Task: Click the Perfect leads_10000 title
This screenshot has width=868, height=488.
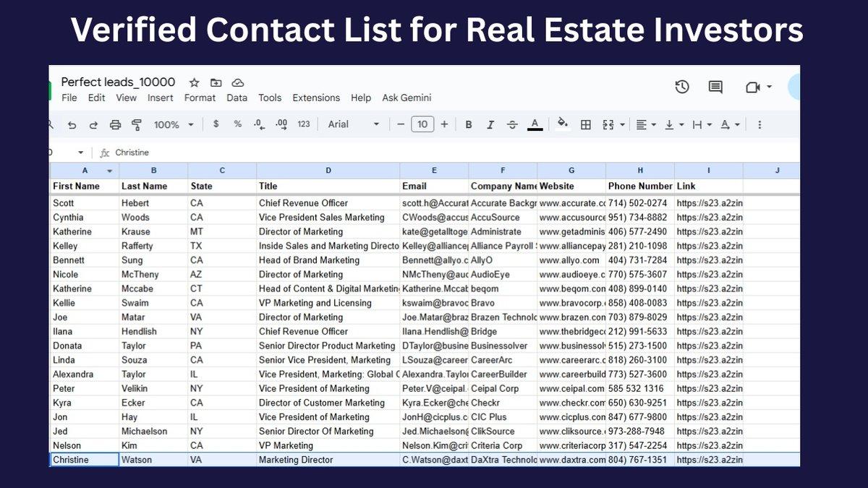Action: (x=119, y=82)
